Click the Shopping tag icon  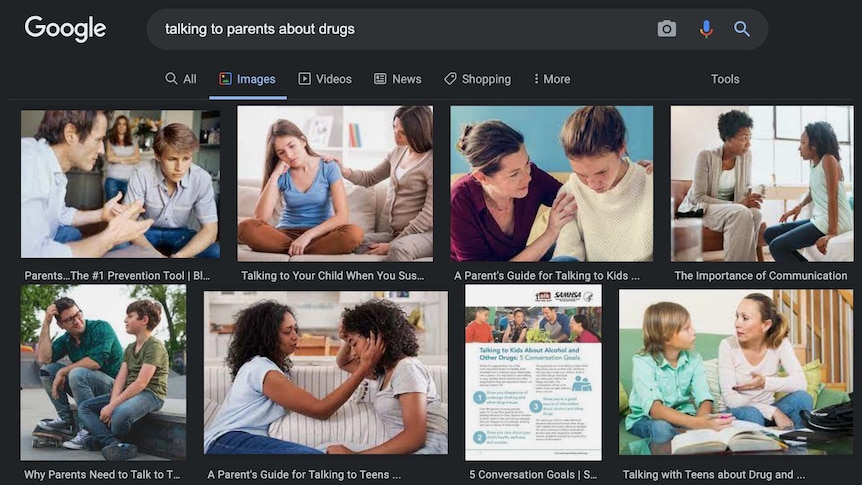450,79
